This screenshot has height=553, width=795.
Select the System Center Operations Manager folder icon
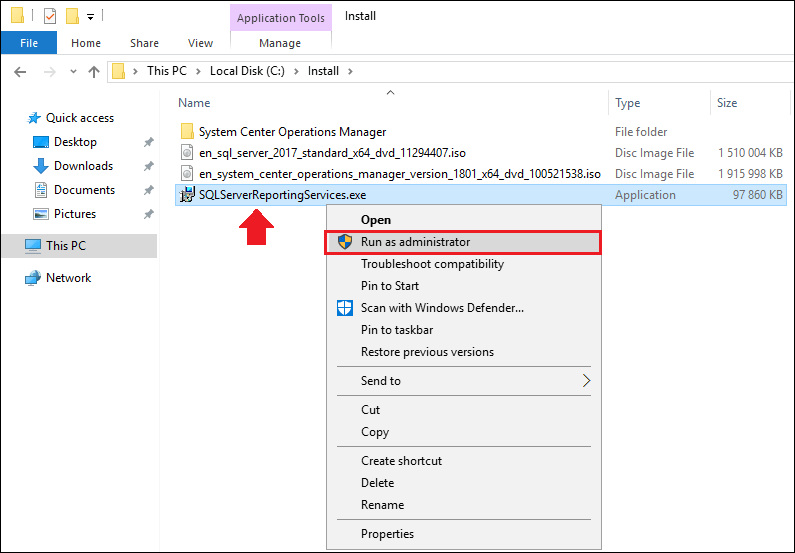(x=187, y=132)
